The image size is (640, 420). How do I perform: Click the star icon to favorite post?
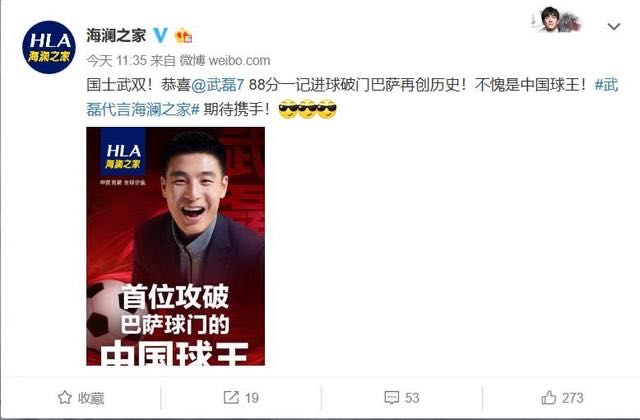(65, 397)
